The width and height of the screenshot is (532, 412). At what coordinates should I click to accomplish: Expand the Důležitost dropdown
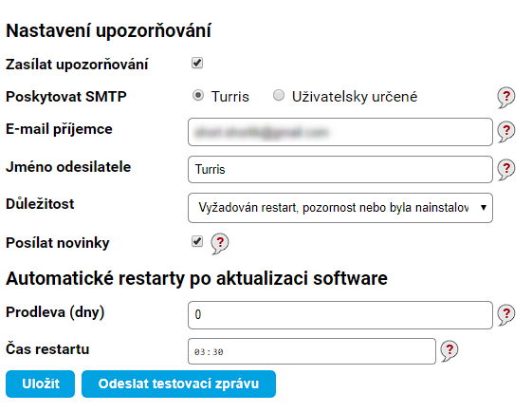point(340,208)
